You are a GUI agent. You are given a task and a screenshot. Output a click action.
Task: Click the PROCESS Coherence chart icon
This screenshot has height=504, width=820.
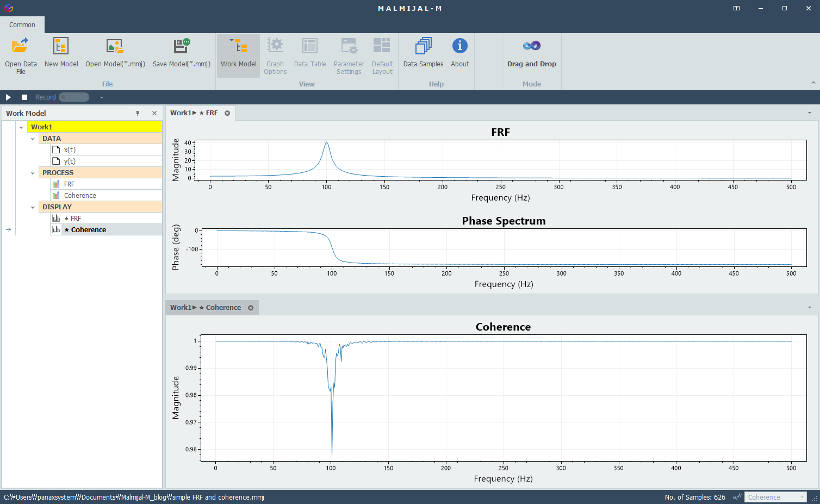pyautogui.click(x=56, y=195)
